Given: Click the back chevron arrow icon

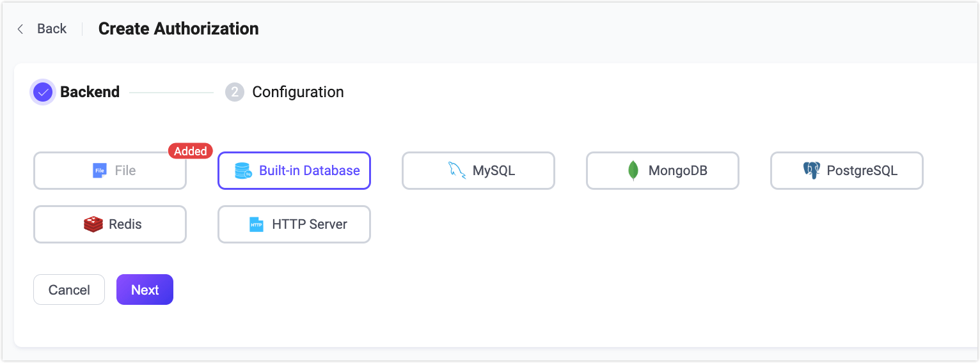Looking at the screenshot, I should 20,29.
